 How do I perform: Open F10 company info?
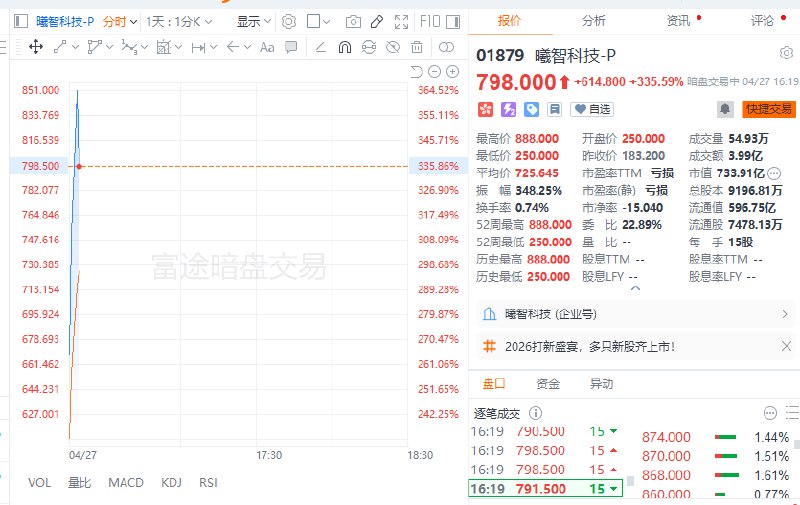430,21
